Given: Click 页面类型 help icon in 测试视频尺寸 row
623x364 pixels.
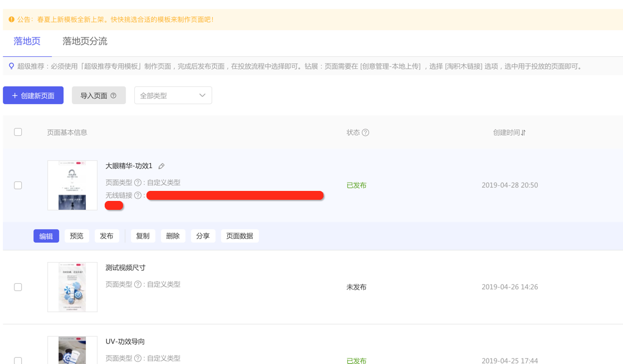Looking at the screenshot, I should coord(138,284).
